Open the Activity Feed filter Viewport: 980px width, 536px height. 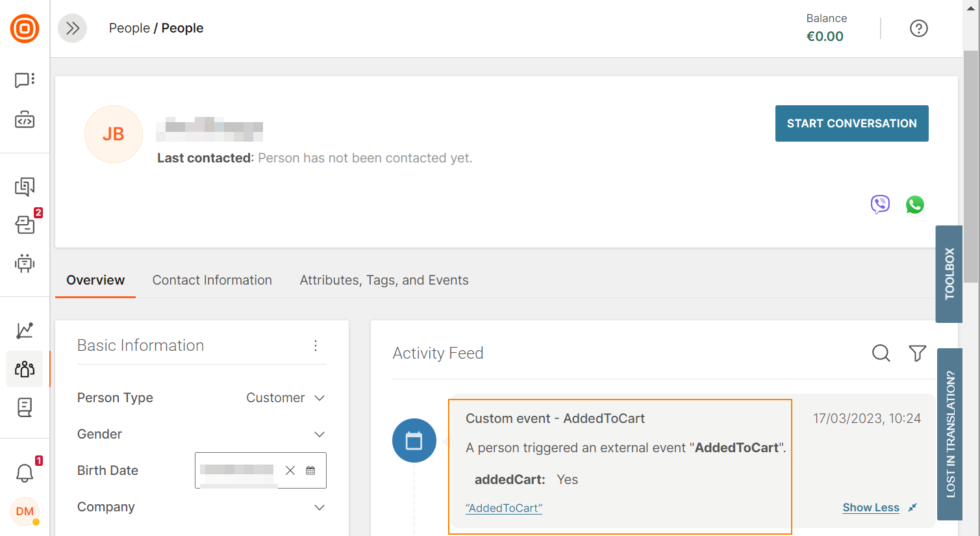point(917,353)
